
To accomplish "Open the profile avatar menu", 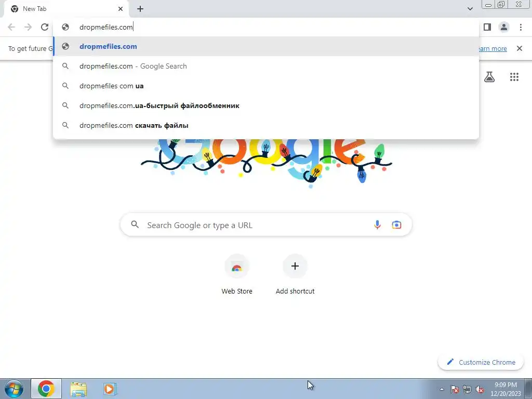I will 504,27.
